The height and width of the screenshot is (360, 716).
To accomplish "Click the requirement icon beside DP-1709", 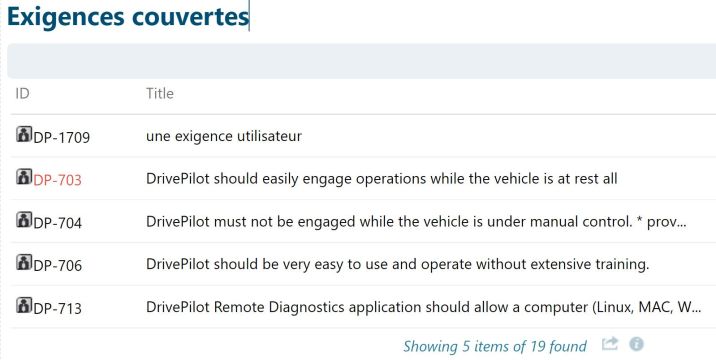I will tap(24, 134).
